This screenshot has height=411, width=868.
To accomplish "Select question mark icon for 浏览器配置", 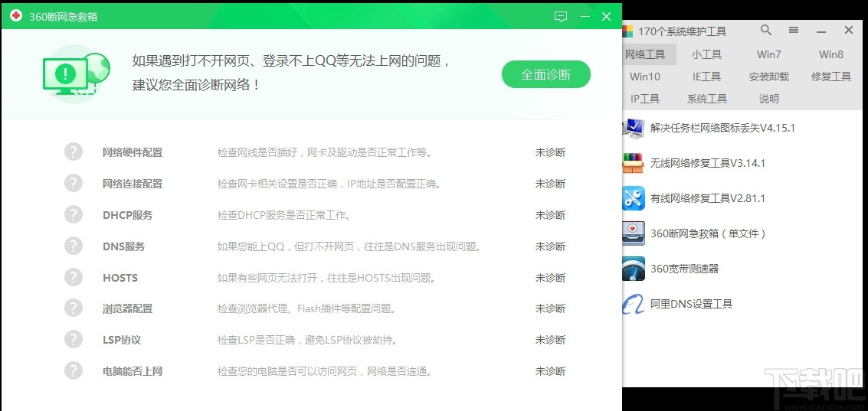I will tap(73, 308).
